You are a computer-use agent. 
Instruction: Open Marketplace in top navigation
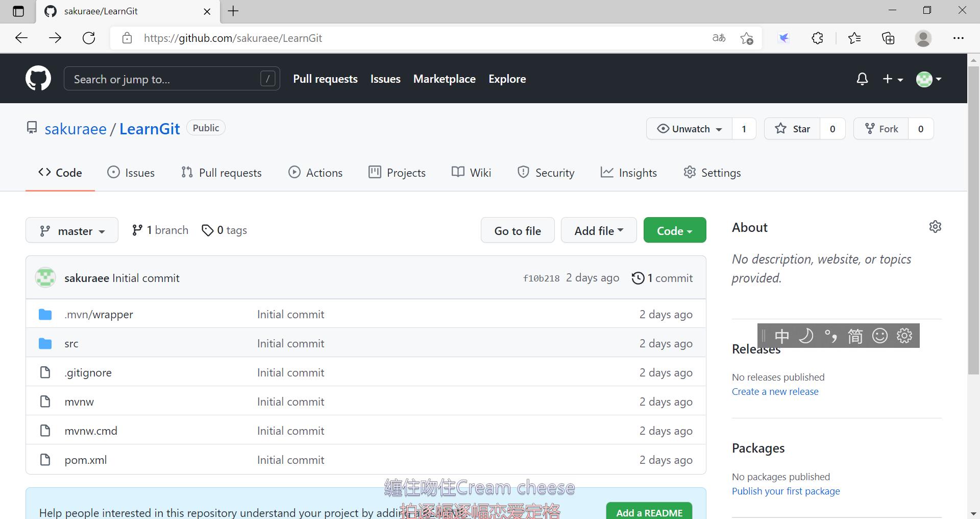tap(445, 79)
